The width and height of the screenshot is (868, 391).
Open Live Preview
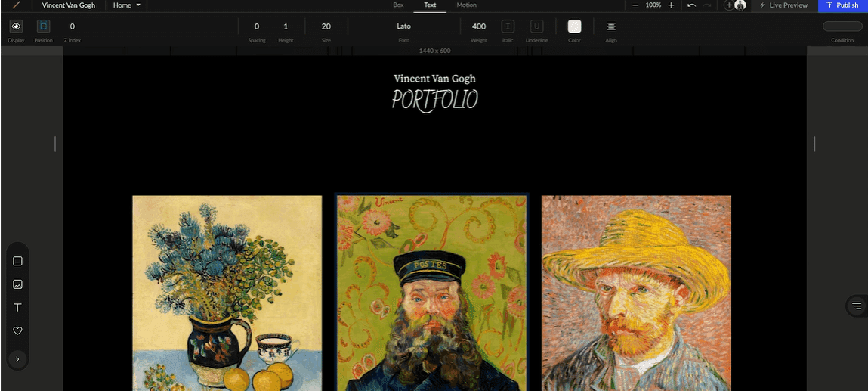coord(783,5)
